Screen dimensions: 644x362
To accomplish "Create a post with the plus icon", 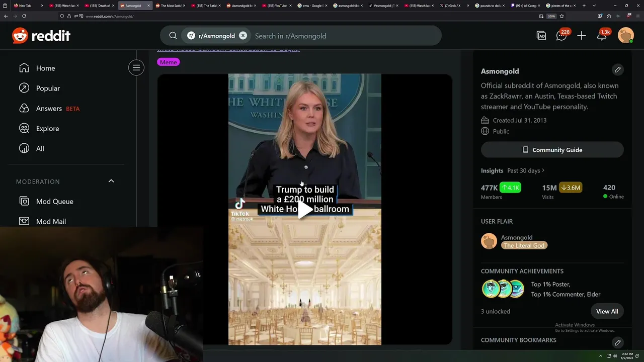I will pos(582,36).
